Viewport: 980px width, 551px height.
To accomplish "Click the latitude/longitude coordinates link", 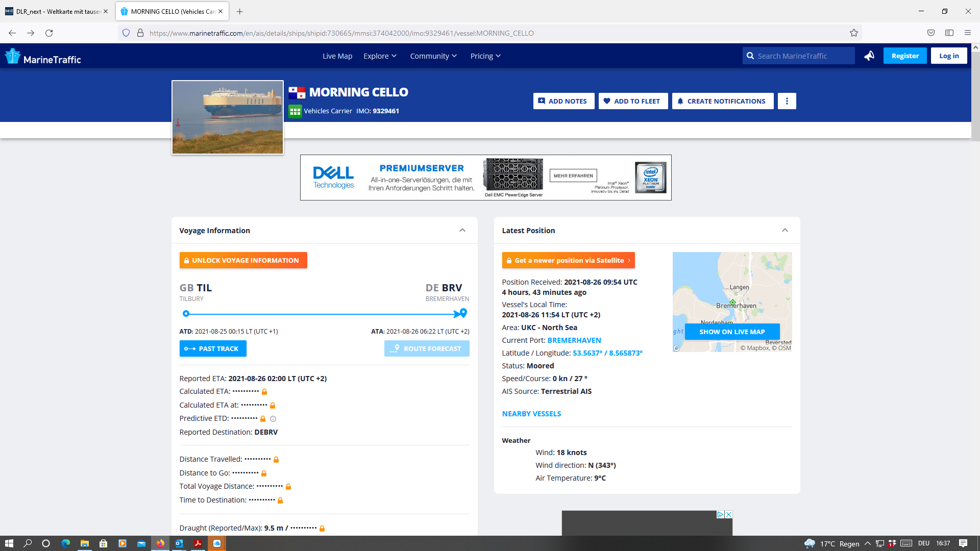I will tap(607, 353).
